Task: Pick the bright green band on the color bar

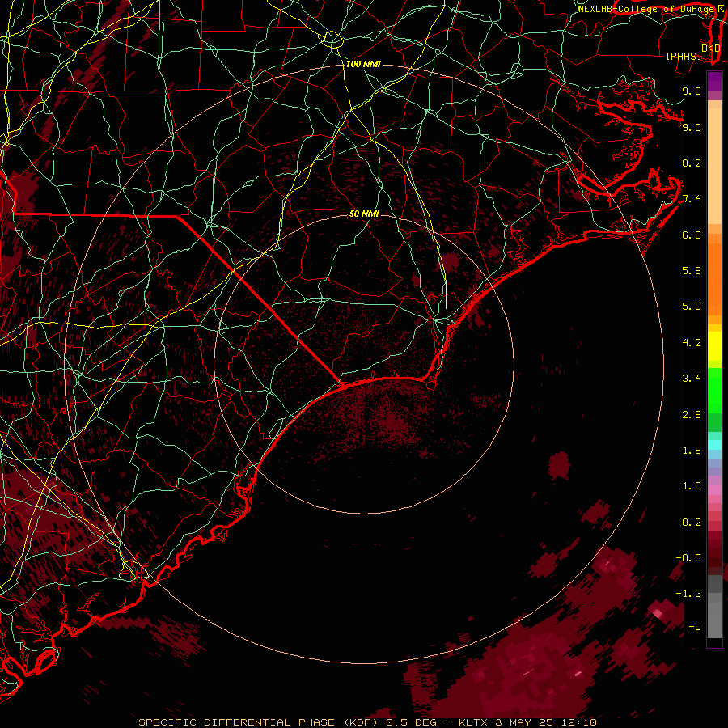Action: click(x=714, y=390)
